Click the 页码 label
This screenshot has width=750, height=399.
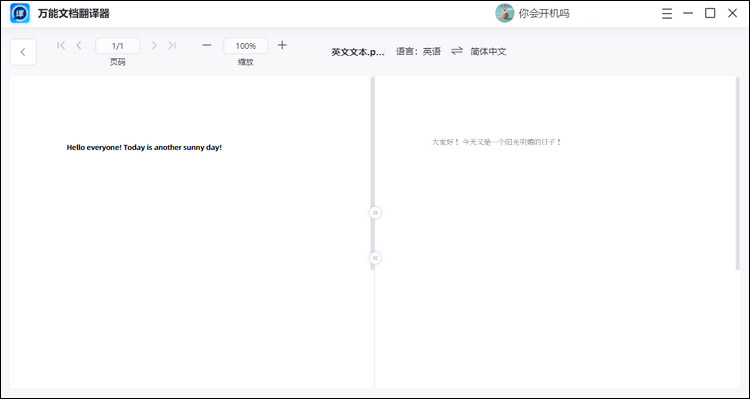[118, 62]
